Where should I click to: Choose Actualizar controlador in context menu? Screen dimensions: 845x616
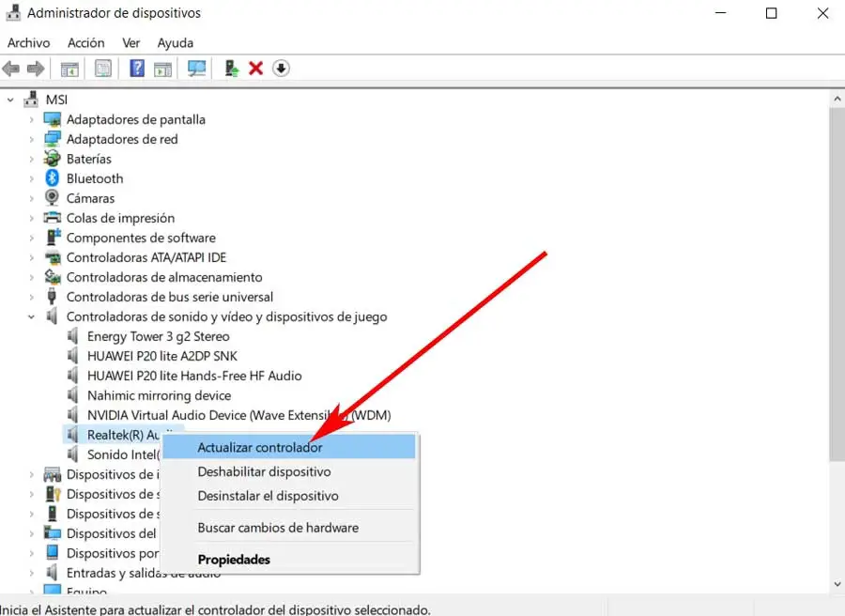[289, 447]
